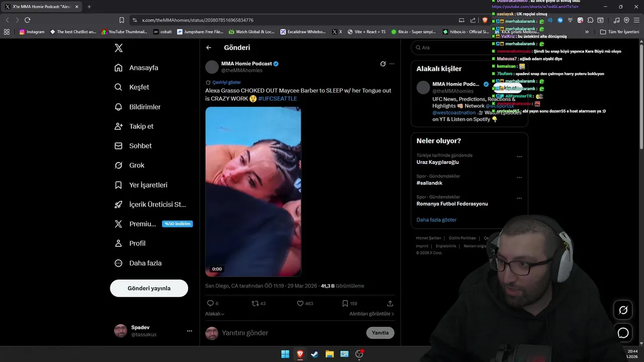Open the #sallandık trending topic
Screen dimensions: 644x362
point(429,183)
